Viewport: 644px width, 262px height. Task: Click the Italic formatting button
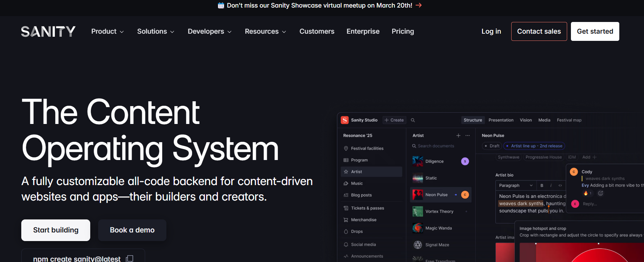click(551, 185)
